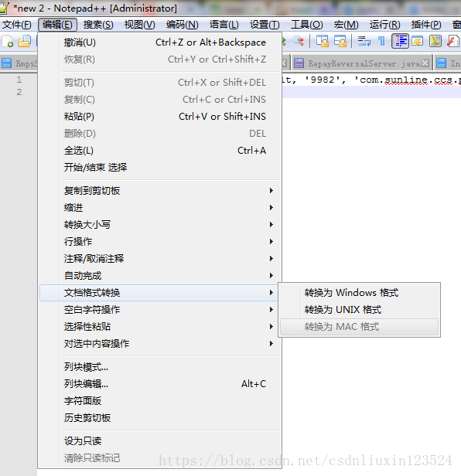Toggle the Word wrap toolbar icon
The image size is (461, 476).
tap(364, 41)
